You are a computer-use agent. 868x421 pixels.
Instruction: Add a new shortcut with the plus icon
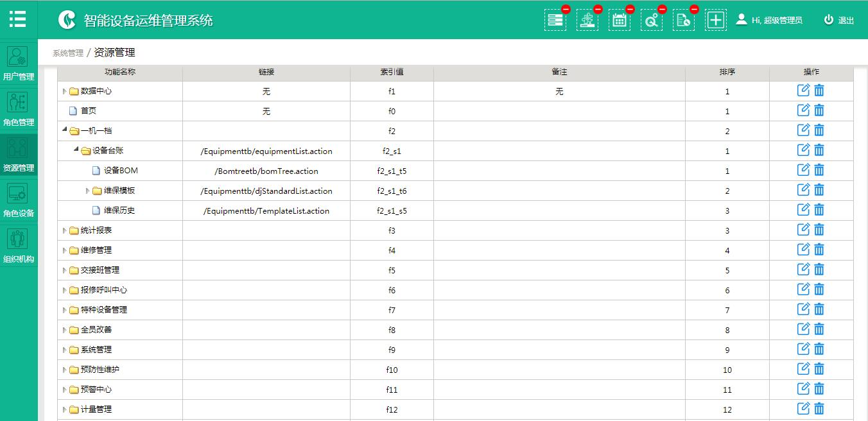click(x=716, y=20)
